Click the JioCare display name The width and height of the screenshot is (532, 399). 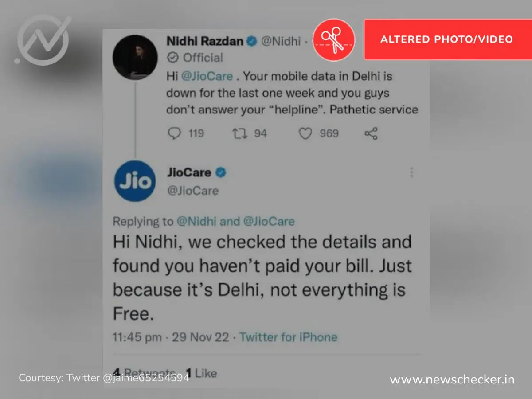click(189, 172)
